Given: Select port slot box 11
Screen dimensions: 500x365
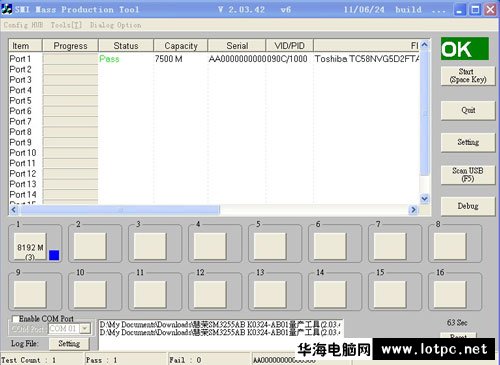Looking at the screenshot, I should (150, 294).
